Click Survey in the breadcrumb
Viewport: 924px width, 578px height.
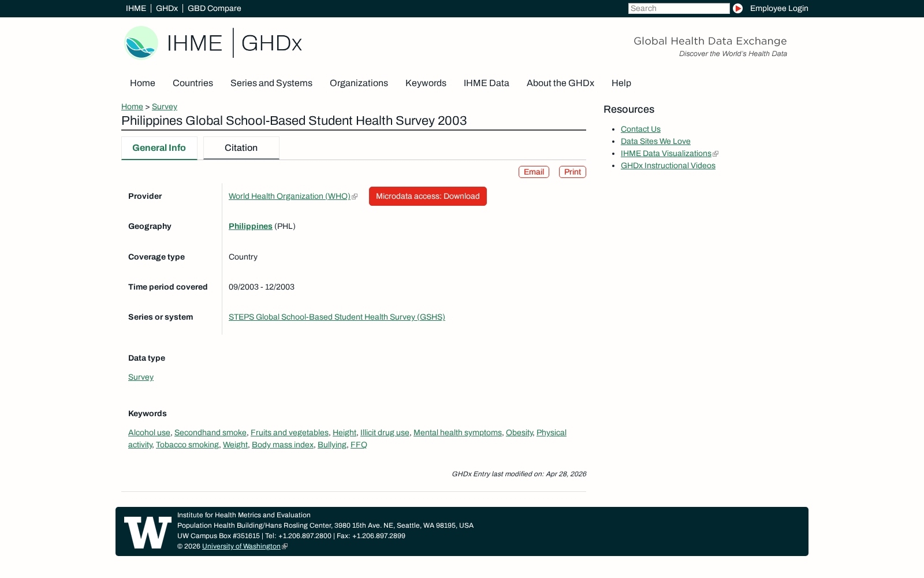tap(165, 107)
